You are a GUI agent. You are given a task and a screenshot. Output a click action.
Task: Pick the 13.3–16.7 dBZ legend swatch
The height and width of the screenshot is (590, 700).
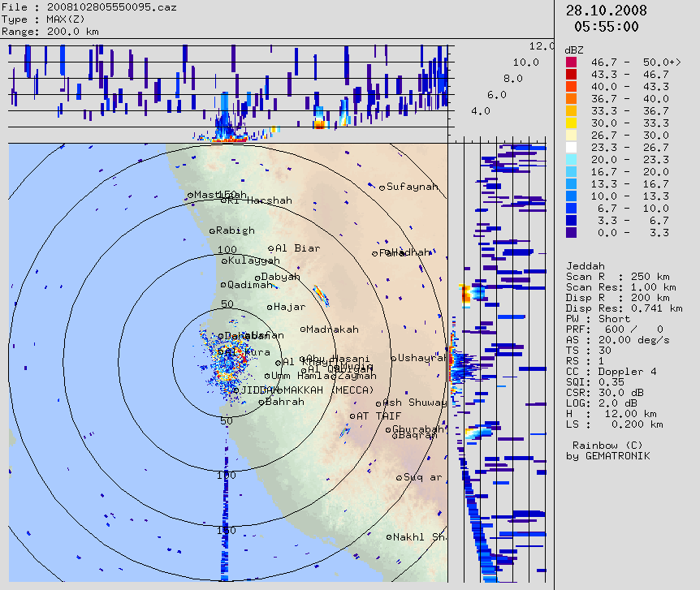pos(571,184)
